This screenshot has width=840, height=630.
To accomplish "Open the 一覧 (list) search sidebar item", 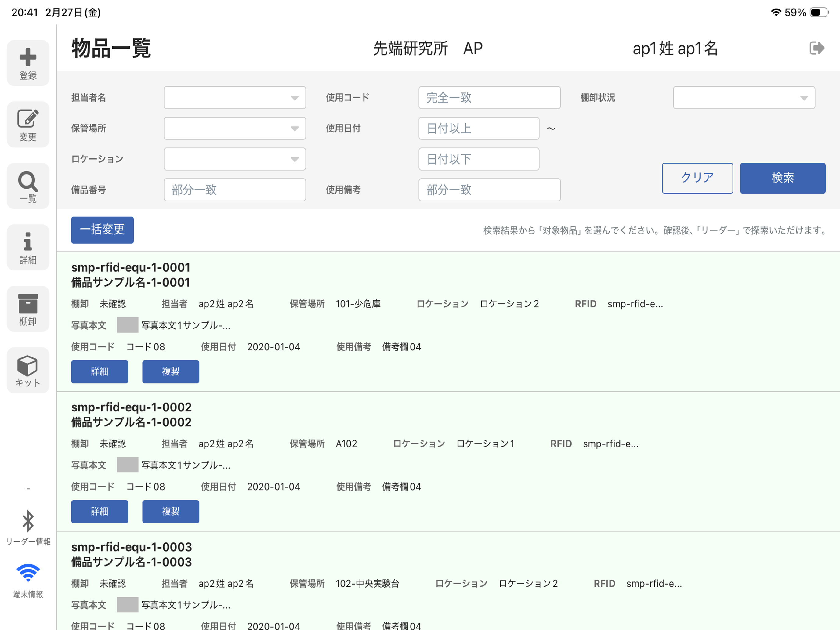I will (x=28, y=186).
